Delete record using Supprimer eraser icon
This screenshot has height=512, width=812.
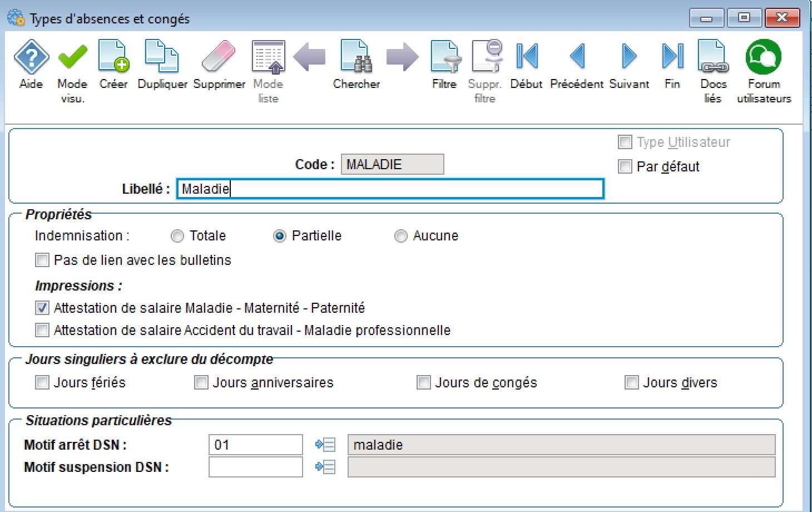pyautogui.click(x=219, y=57)
